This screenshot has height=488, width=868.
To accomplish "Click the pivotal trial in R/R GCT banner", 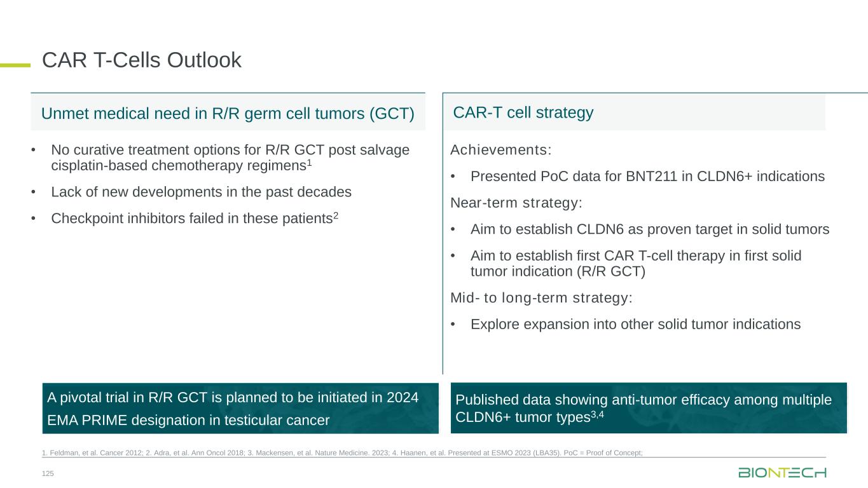I will [240, 408].
